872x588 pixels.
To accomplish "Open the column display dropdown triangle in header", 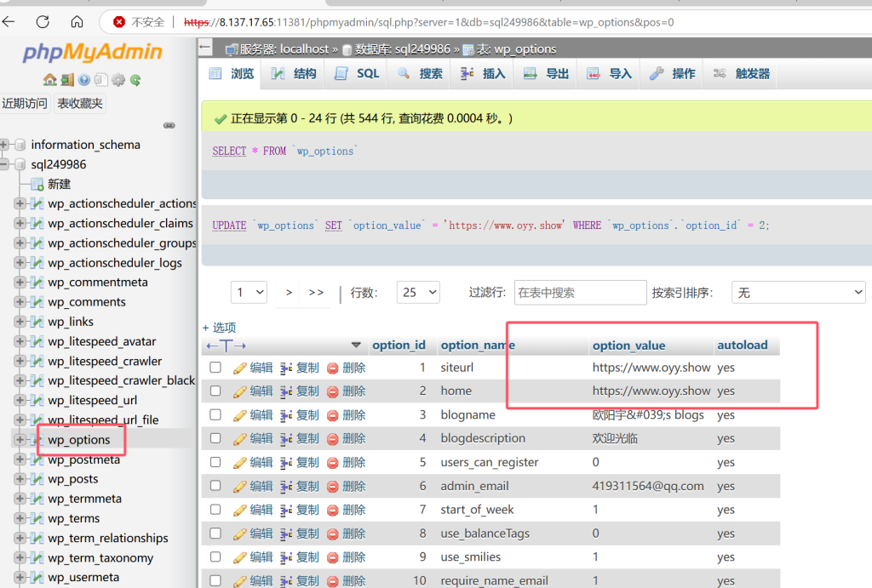I will [356, 345].
